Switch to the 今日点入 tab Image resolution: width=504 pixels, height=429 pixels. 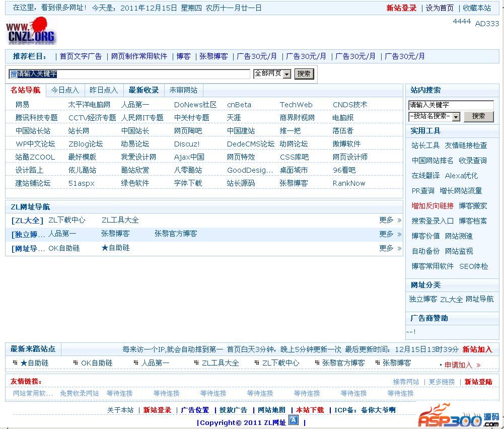(x=65, y=90)
